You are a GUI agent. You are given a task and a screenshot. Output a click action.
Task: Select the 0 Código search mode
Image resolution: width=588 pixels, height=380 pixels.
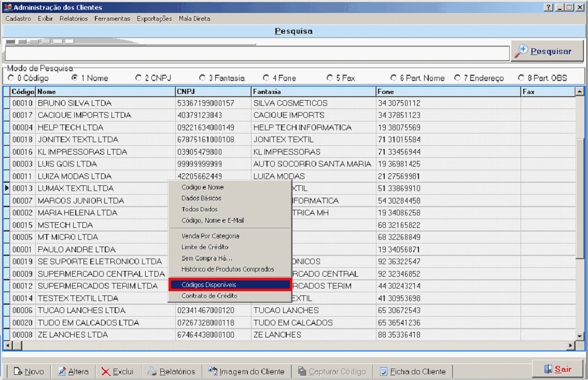click(x=11, y=78)
